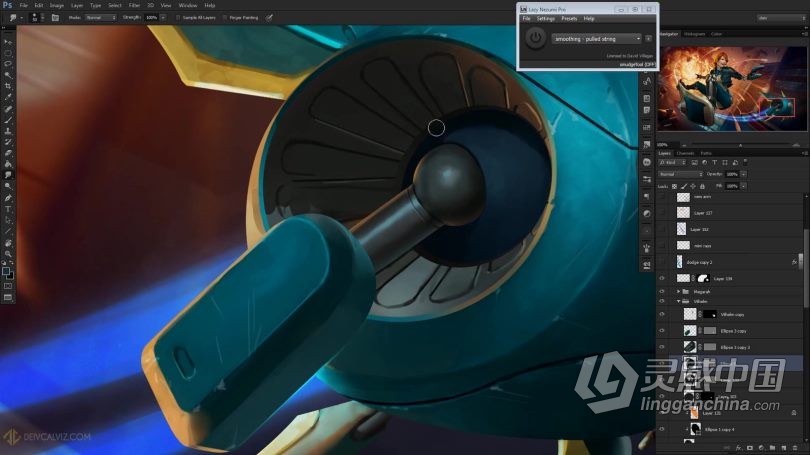Open the layer Opacity dropdown arrow
Viewport: 810px width, 455px height.
[x=744, y=175]
